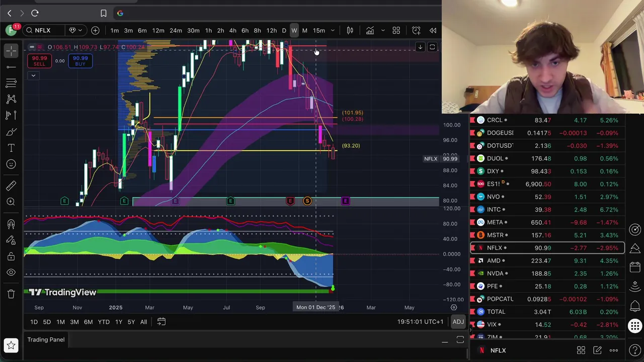Create an alert with the clock icon
The width and height of the screenshot is (644, 362).
(x=416, y=31)
